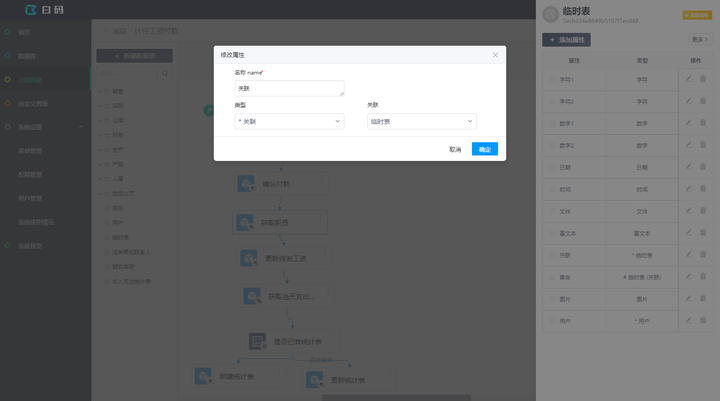Viewport: 720px width, 401px height.
Task: Open 菜单管理 under 系统设置
Action: (x=30, y=151)
